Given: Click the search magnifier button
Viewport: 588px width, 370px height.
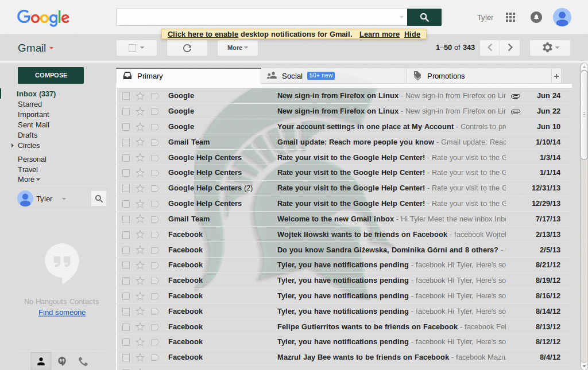Looking at the screenshot, I should 424,17.
